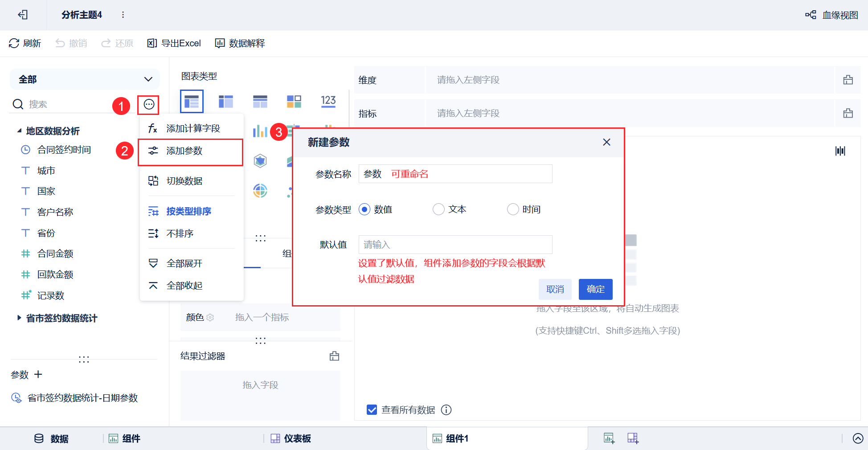Select the 文本 parameter type

coord(438,209)
